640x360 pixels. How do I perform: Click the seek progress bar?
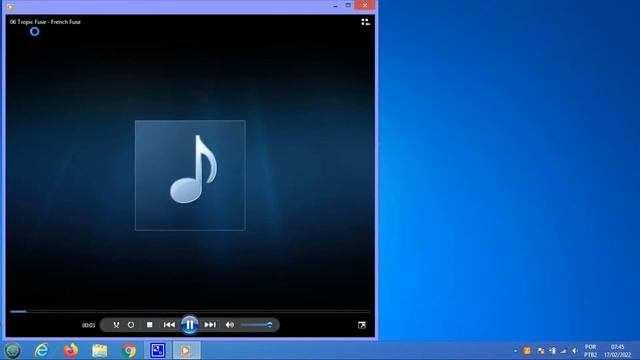pos(190,311)
